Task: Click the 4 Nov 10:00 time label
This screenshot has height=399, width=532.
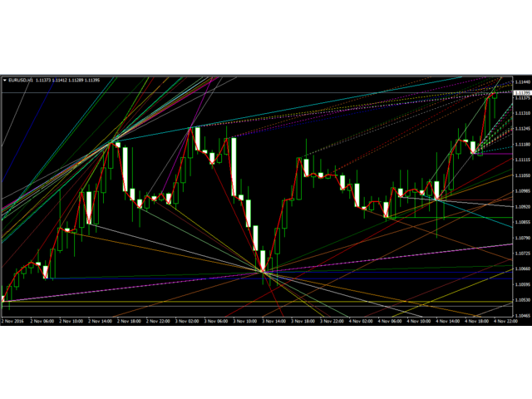Action: coord(419,321)
